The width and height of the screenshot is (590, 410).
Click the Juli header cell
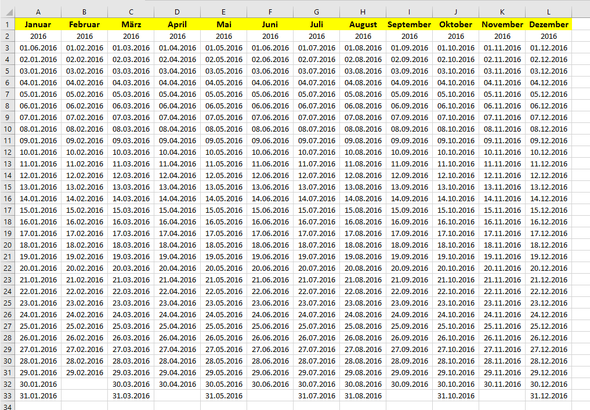(x=316, y=24)
